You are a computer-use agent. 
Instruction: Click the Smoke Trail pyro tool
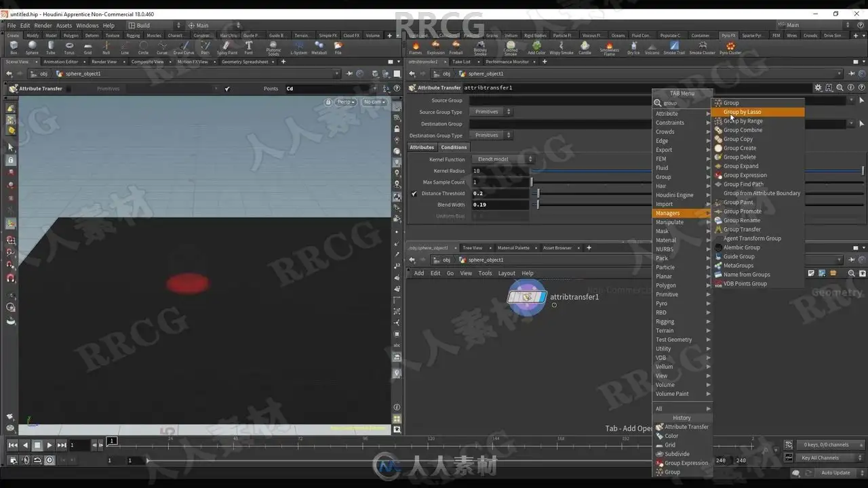pyautogui.click(x=674, y=47)
